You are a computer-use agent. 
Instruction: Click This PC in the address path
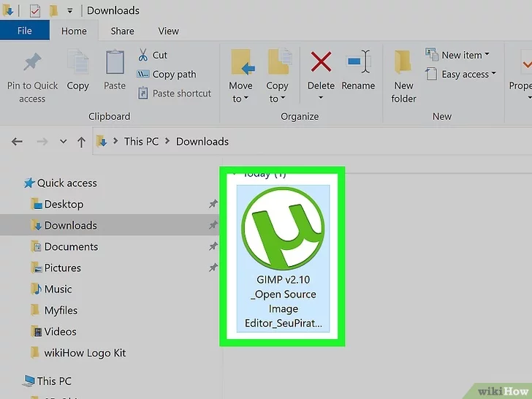point(141,142)
